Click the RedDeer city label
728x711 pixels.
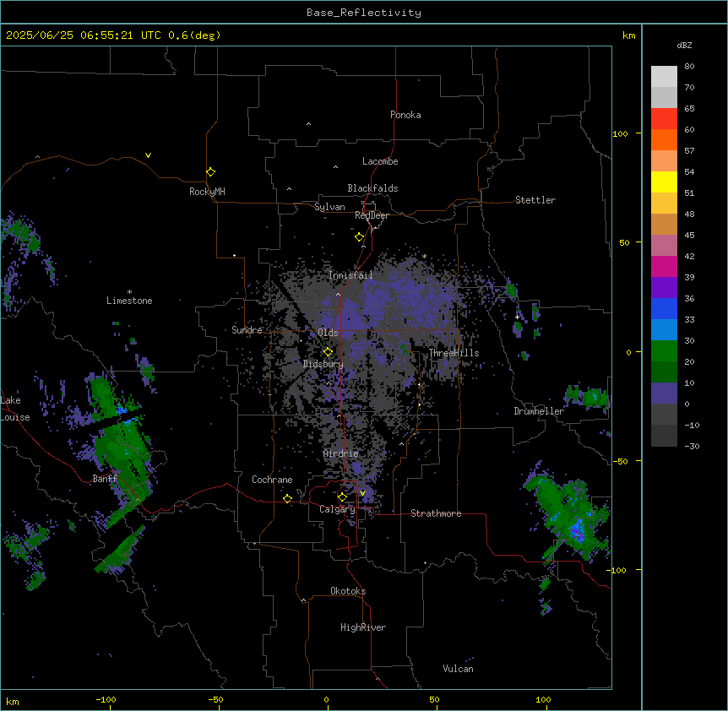[372, 215]
